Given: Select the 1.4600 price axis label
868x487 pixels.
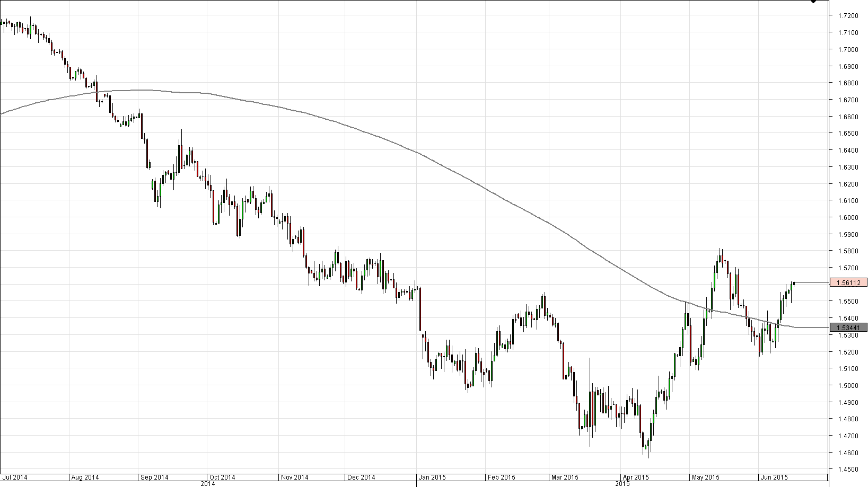Looking at the screenshot, I should point(848,453).
